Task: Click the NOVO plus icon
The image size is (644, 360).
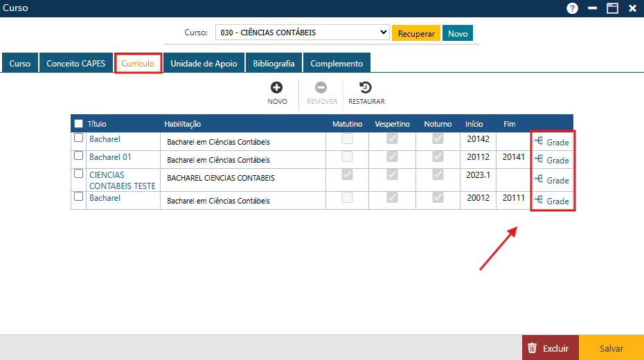Action: click(x=276, y=87)
